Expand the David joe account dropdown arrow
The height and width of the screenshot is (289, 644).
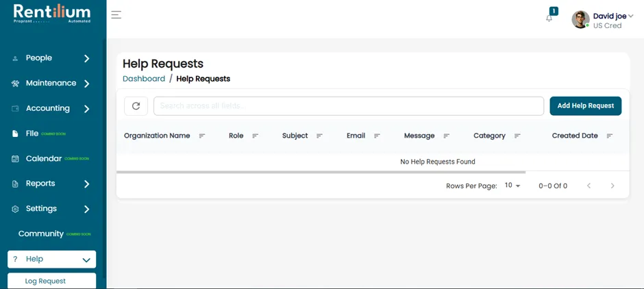[631, 16]
